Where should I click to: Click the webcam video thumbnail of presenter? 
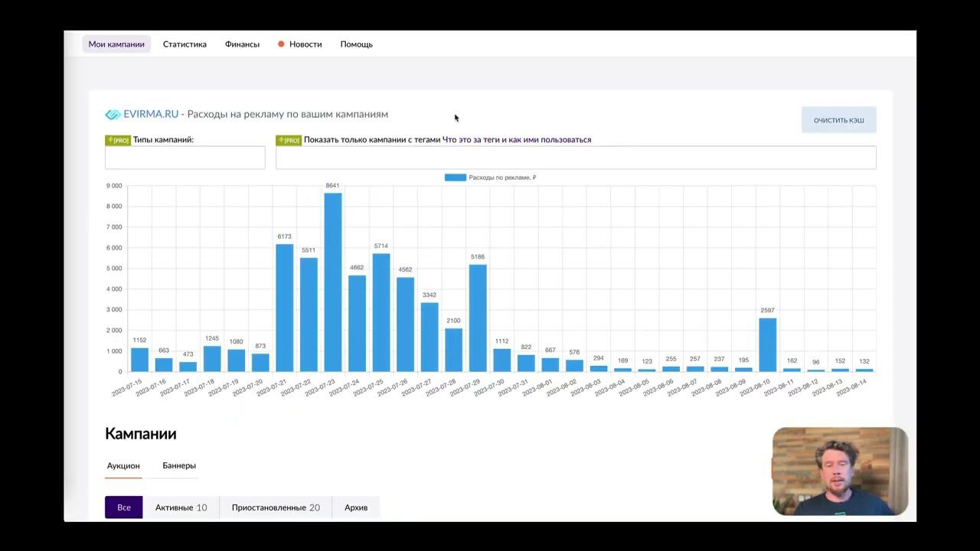(840, 471)
